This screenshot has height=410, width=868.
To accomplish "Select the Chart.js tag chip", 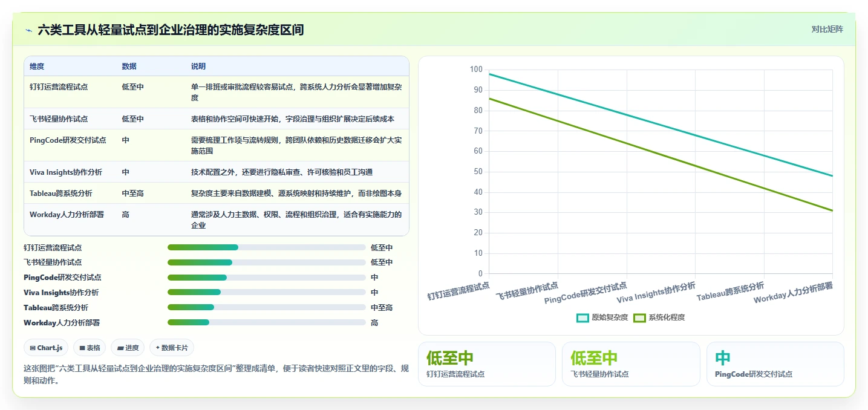I will pos(46,348).
